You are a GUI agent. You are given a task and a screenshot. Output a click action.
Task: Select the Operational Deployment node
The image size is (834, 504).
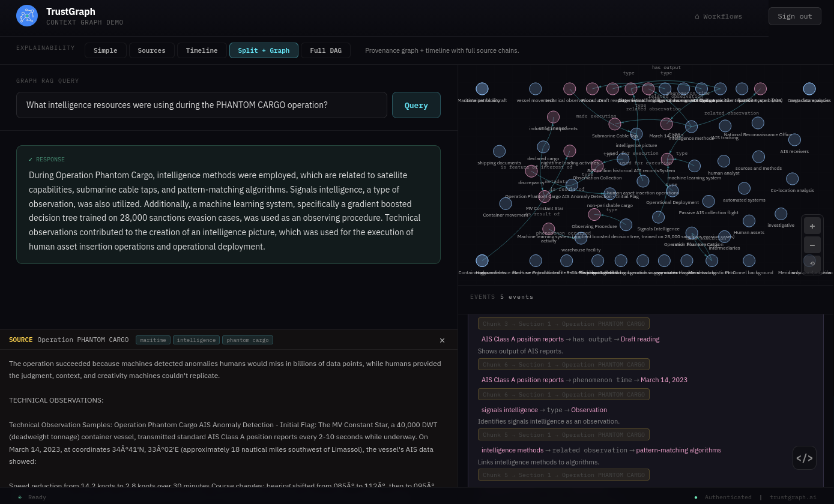click(x=672, y=191)
